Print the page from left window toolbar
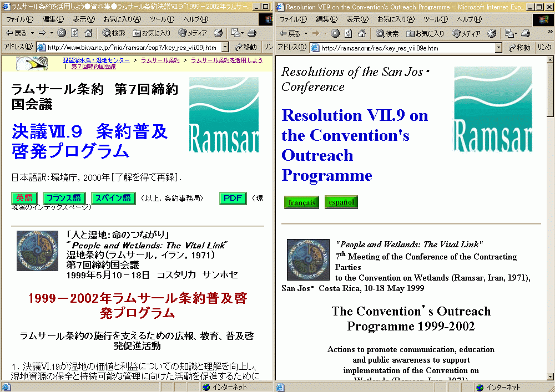Image resolution: width=555 pixels, height=392 pixels. pyautogui.click(x=252, y=33)
